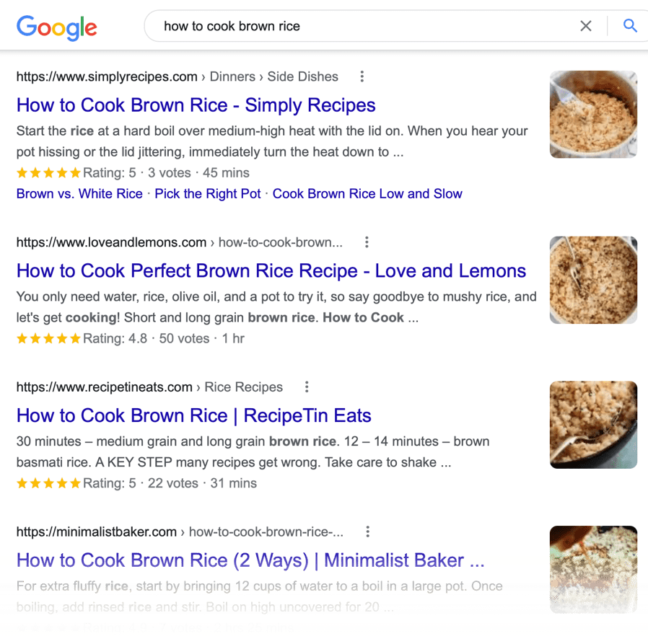Click the Google logo
The width and height of the screenshot is (648, 644).
pyautogui.click(x=56, y=27)
